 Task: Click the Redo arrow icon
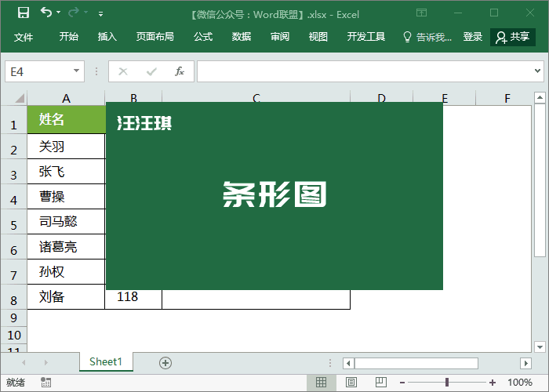pyautogui.click(x=74, y=13)
